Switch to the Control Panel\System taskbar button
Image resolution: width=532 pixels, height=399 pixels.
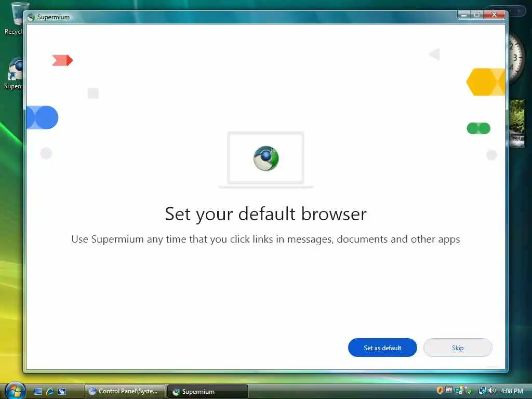[125, 391]
